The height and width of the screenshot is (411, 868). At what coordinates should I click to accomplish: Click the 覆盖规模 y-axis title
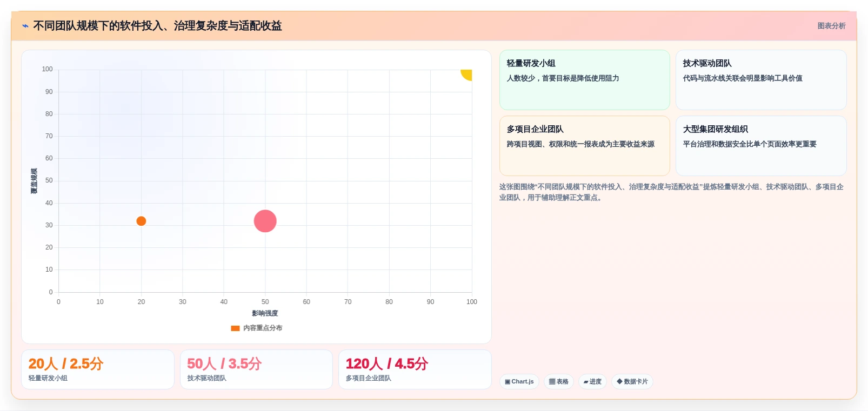(x=34, y=181)
